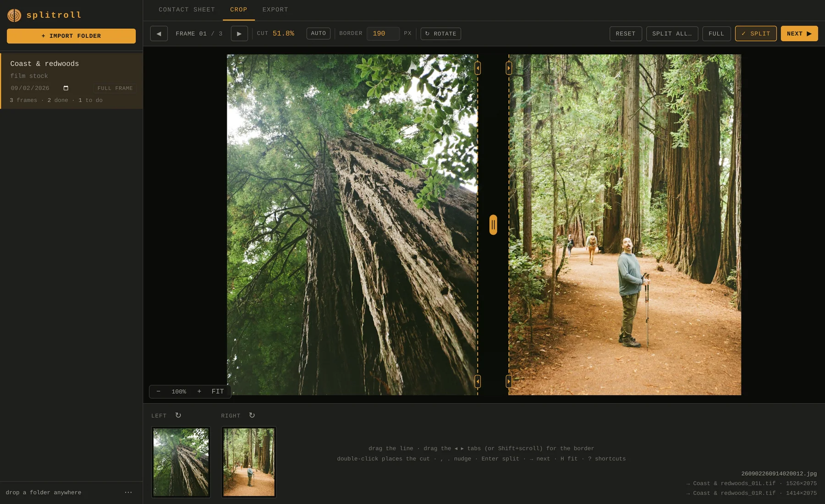Open the three-dots menu in sidebar footer

click(128, 492)
